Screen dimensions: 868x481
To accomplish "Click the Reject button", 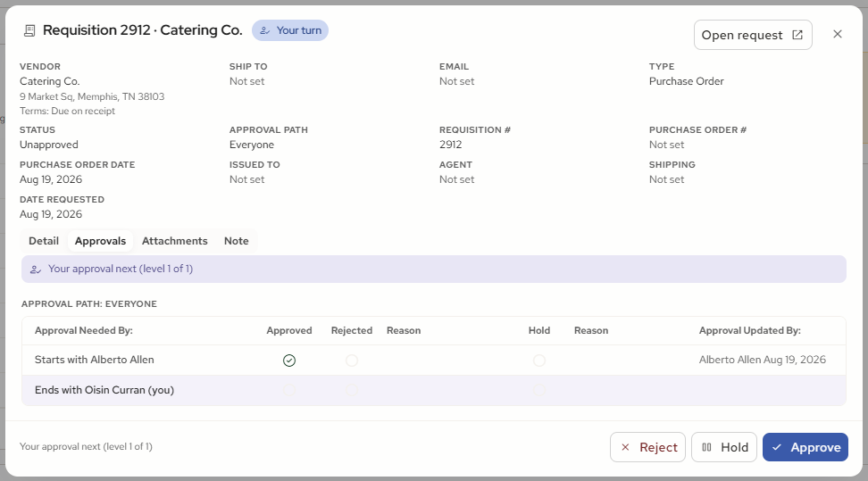I will pyautogui.click(x=647, y=447).
